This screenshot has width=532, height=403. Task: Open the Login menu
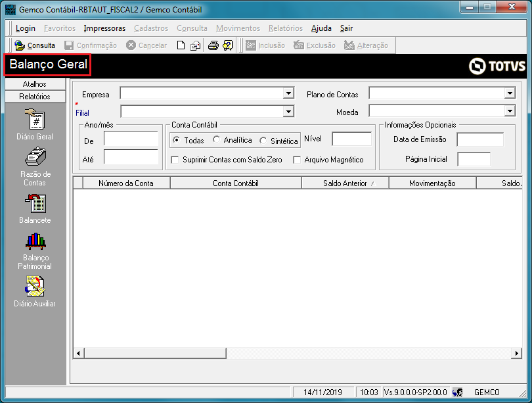(26, 28)
